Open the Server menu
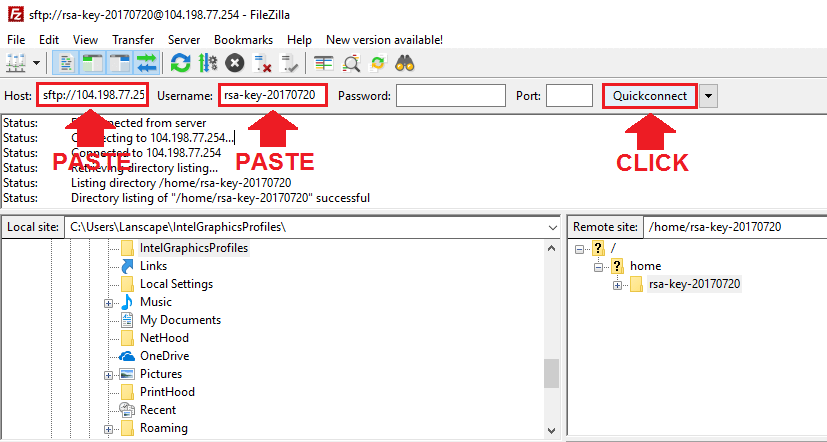The width and height of the screenshot is (827, 442). click(x=184, y=40)
